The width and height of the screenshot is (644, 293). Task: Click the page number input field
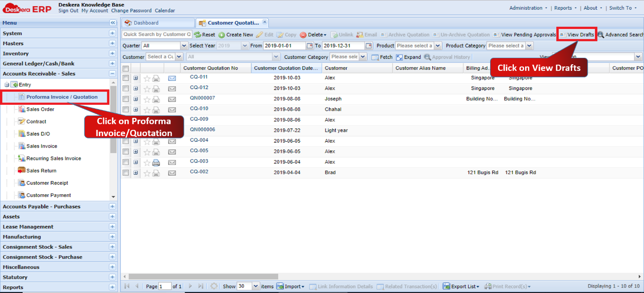[165, 286]
